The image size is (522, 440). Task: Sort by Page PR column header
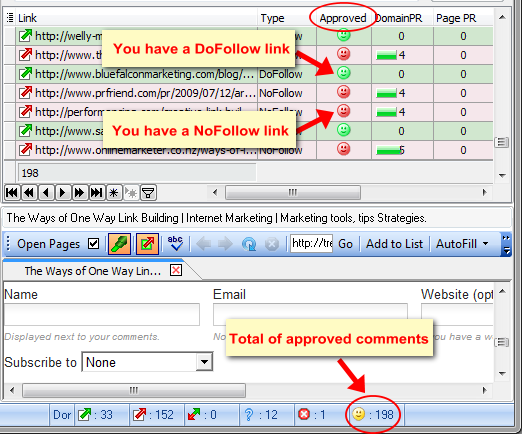tap(463, 18)
